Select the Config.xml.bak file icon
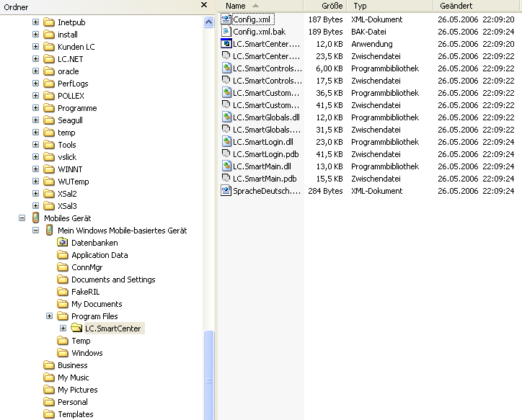Image resolution: width=522 pixels, height=420 pixels. pos(226,32)
